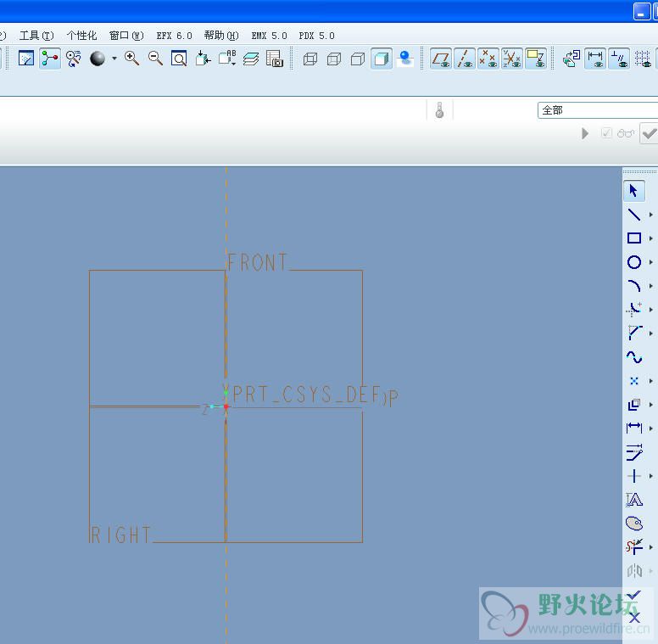This screenshot has height=644, width=658.
Task: Open the EFX 6.0 menu
Action: [174, 36]
